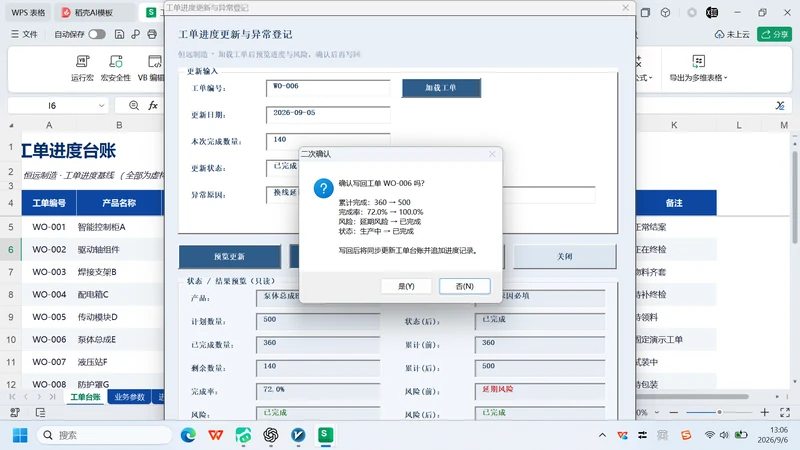Screen dimensions: 800x450
Task: Expand the 导出为多维表格 dropdown
Action: [698, 68]
